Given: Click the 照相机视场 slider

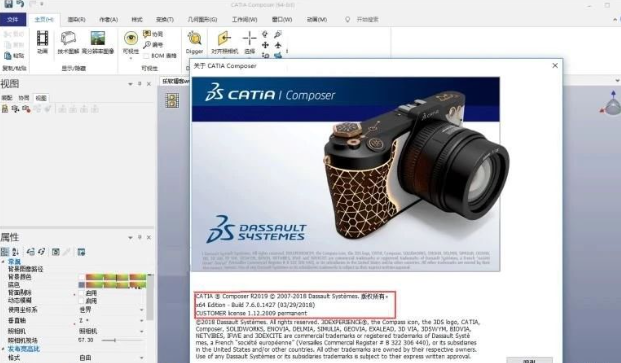Looking at the screenshot, I should pos(122,340).
